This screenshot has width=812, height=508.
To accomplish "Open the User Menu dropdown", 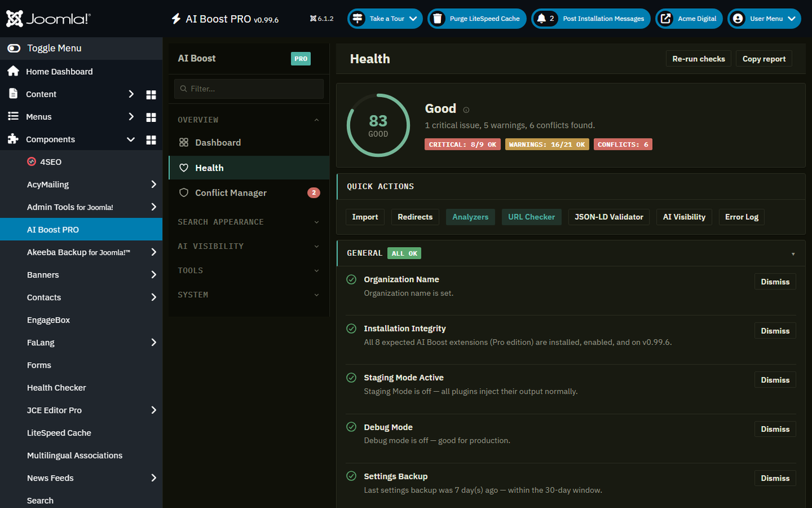I will click(x=764, y=19).
